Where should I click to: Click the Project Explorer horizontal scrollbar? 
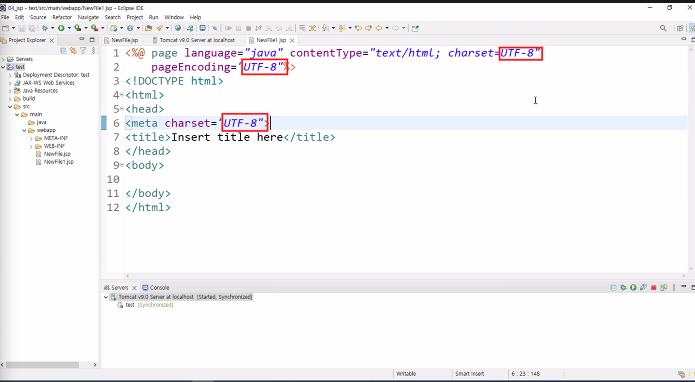[x=42, y=365]
